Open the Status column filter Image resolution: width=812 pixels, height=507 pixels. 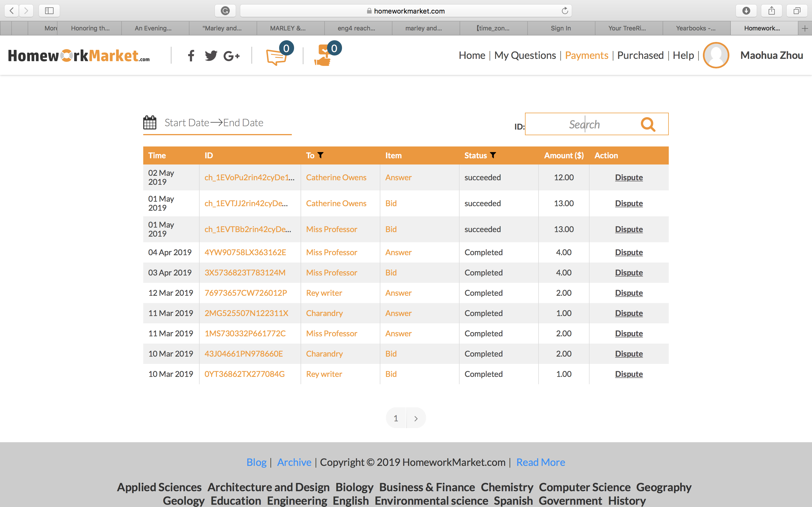493,155
